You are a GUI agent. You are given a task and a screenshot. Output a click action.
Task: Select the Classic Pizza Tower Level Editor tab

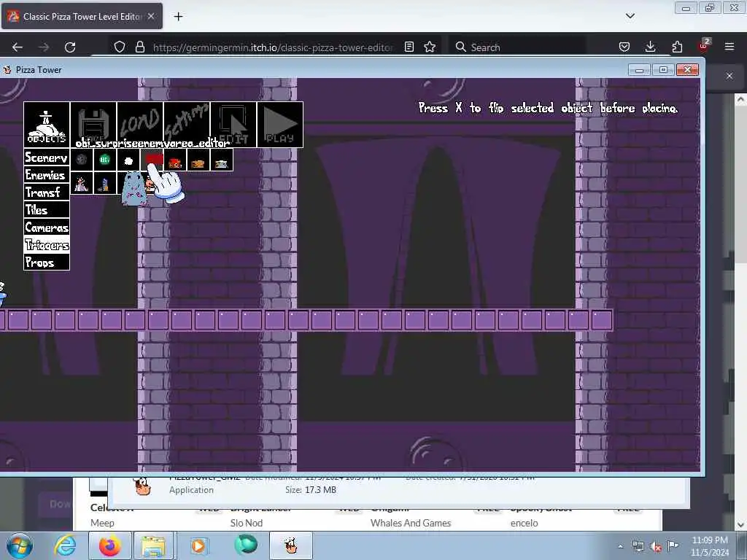(x=82, y=16)
